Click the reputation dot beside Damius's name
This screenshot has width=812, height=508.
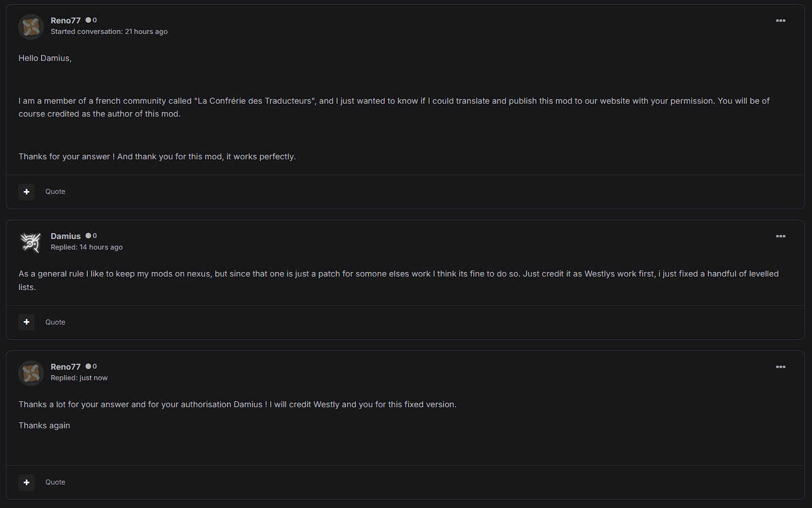click(x=89, y=236)
